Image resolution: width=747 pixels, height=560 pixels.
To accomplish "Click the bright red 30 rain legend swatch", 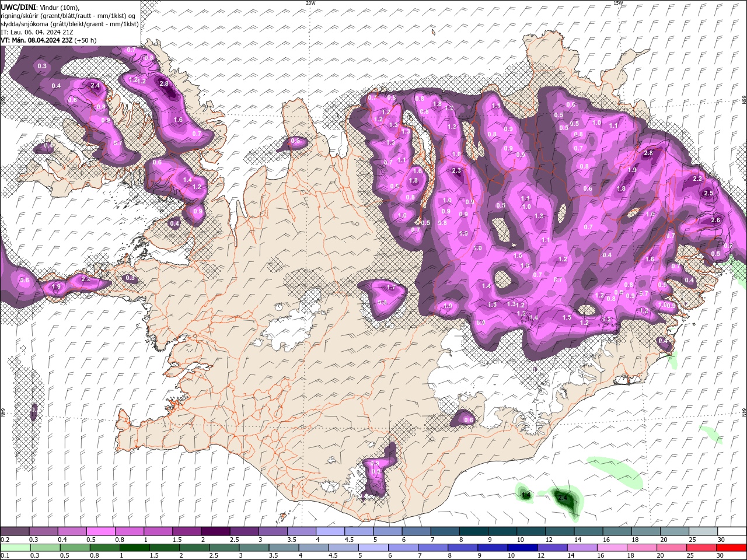I will point(731,548).
